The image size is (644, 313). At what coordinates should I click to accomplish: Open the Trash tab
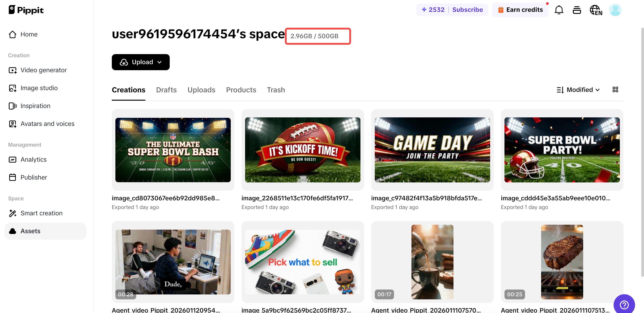click(276, 90)
